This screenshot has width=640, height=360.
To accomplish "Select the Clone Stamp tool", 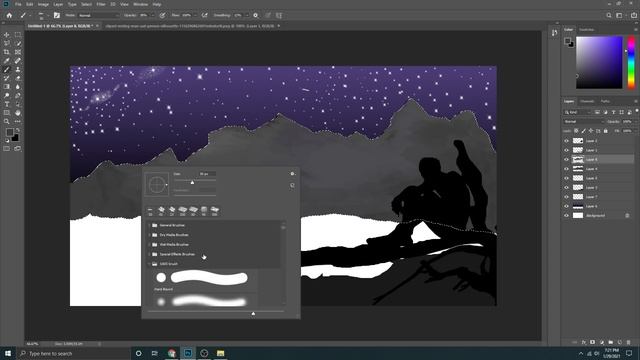I will [x=18, y=69].
